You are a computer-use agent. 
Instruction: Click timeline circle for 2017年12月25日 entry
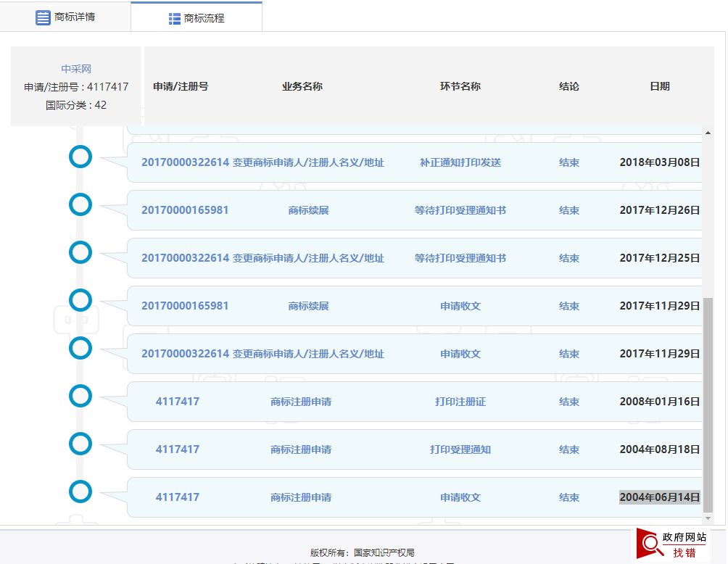[x=80, y=252]
